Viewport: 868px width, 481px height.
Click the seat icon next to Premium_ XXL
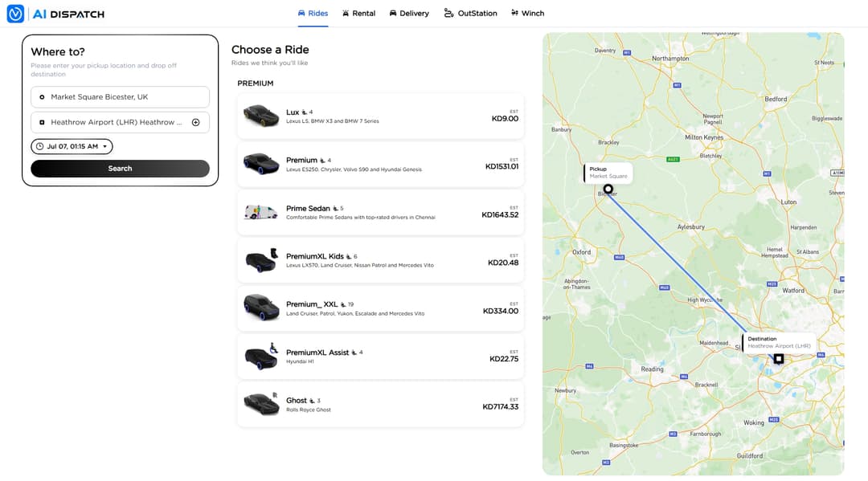tap(343, 304)
